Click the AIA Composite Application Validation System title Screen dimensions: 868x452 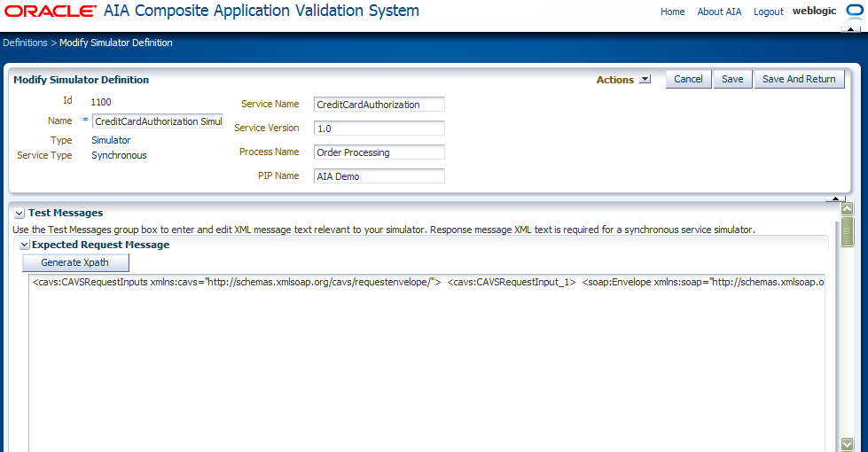[x=262, y=11]
